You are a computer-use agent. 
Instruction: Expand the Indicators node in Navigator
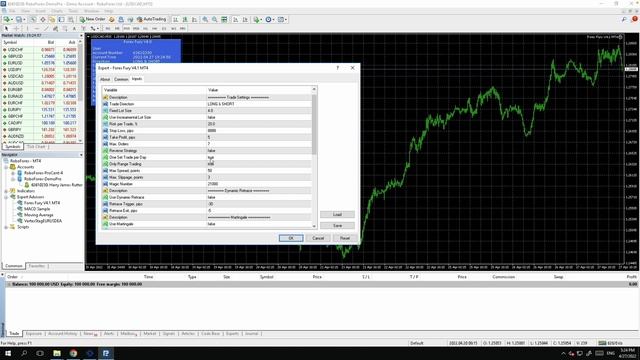tap(6, 191)
